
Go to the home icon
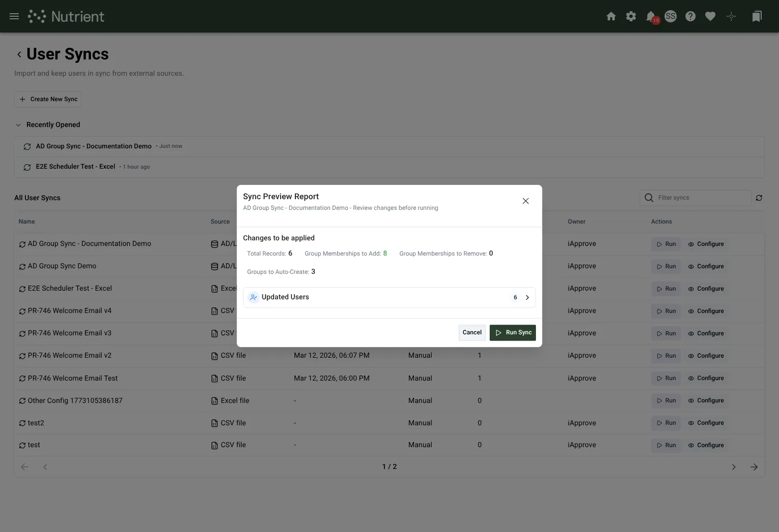pos(611,16)
